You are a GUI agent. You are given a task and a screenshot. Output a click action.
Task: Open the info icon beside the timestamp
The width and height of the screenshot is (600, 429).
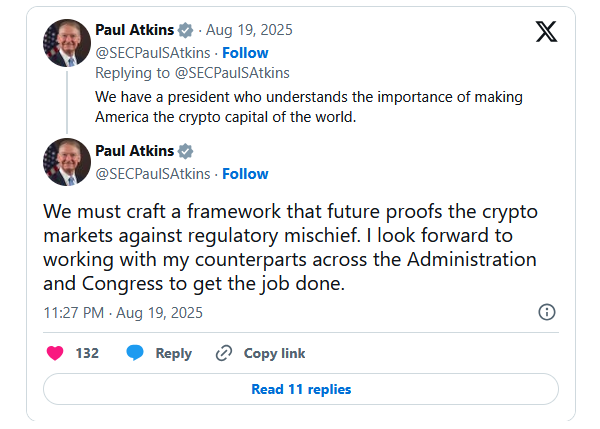(x=547, y=312)
